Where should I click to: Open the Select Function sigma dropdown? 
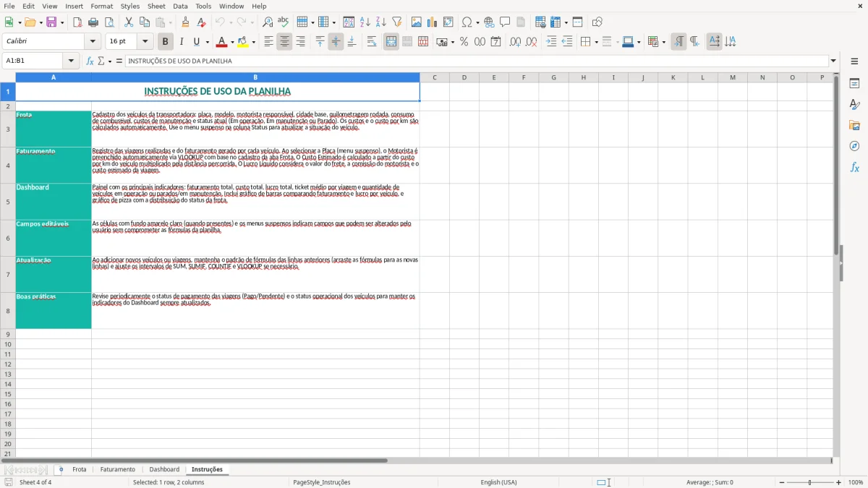tap(110, 61)
